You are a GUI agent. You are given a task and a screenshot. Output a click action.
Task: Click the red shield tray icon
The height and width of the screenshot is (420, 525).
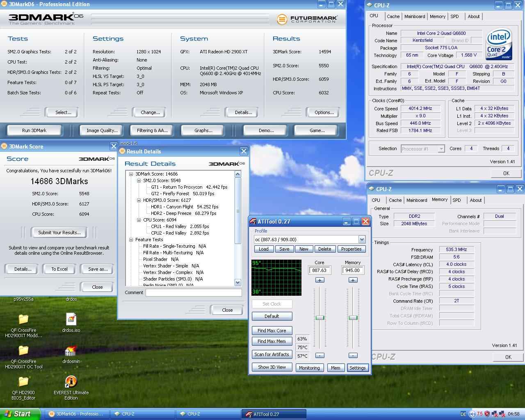(x=487, y=414)
